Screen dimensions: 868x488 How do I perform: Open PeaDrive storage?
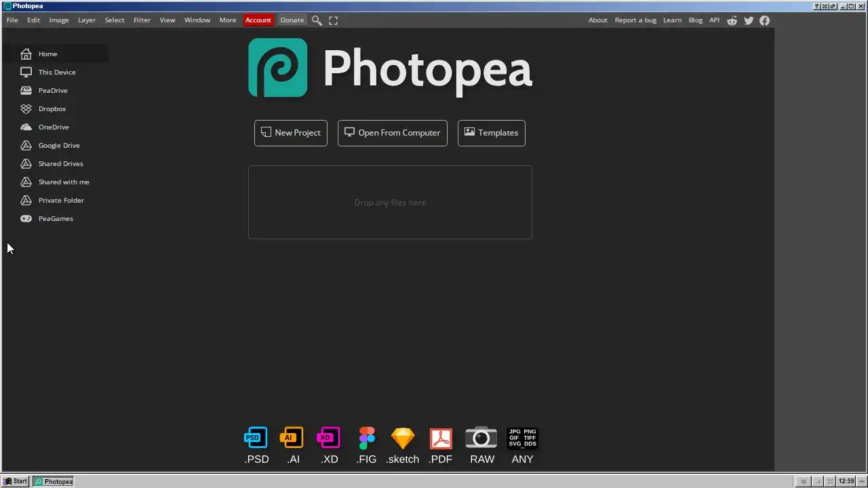56,90
